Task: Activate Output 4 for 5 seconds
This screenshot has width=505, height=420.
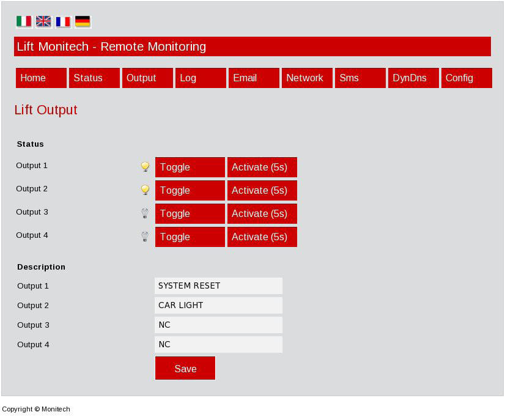Action: (x=262, y=237)
